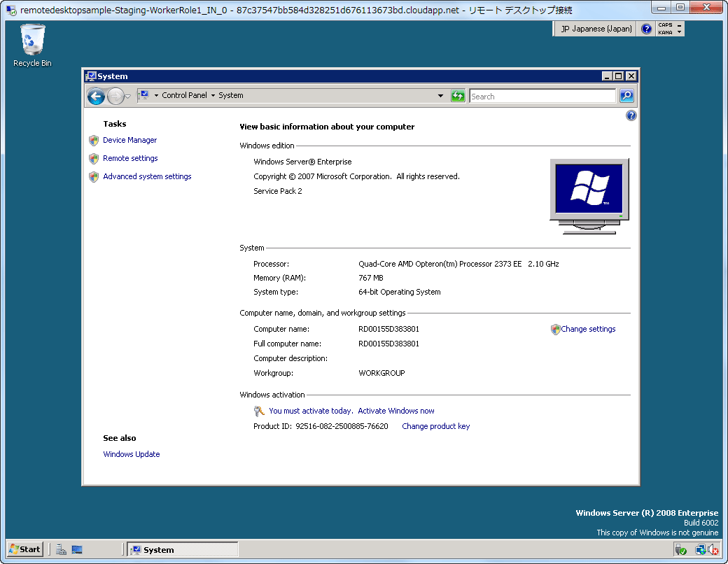This screenshot has height=564, width=728.
Task: Open the System window help icon
Action: (x=631, y=115)
